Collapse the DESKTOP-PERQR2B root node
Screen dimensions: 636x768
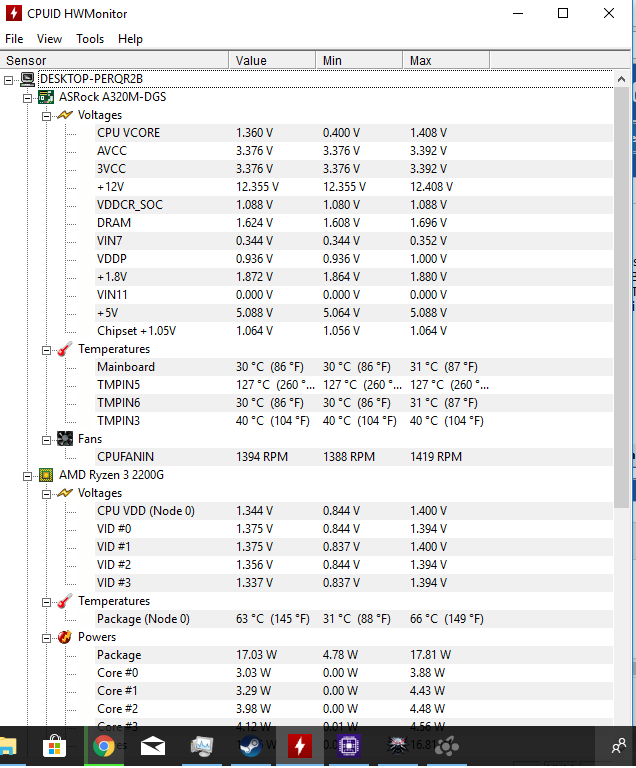click(x=8, y=80)
